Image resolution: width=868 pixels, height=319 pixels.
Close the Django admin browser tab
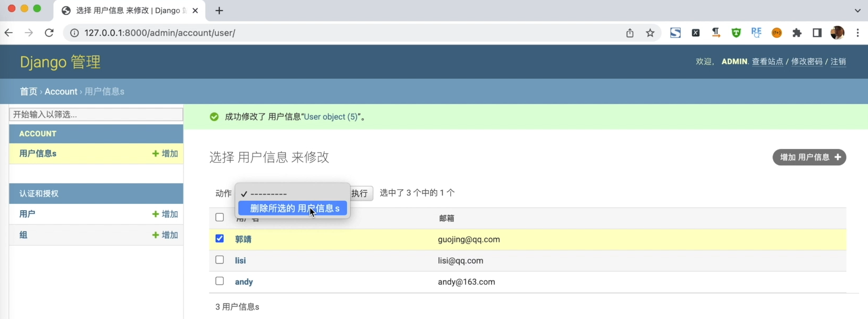195,11
